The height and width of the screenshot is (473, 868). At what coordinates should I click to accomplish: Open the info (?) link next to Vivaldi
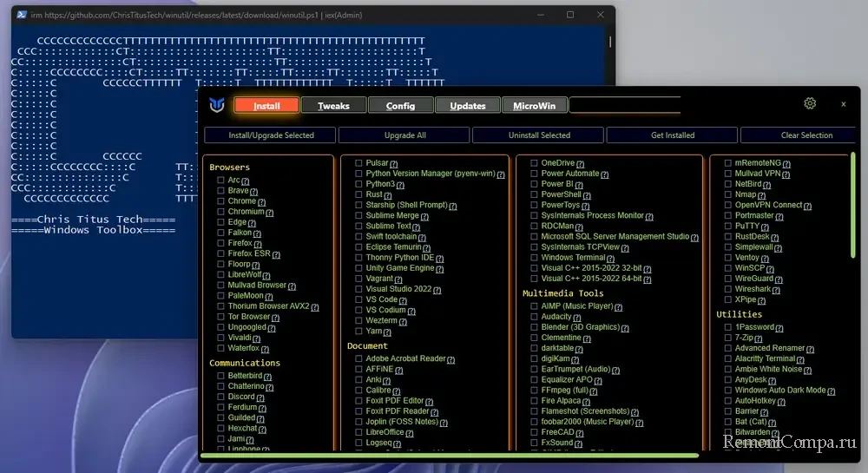click(x=256, y=338)
